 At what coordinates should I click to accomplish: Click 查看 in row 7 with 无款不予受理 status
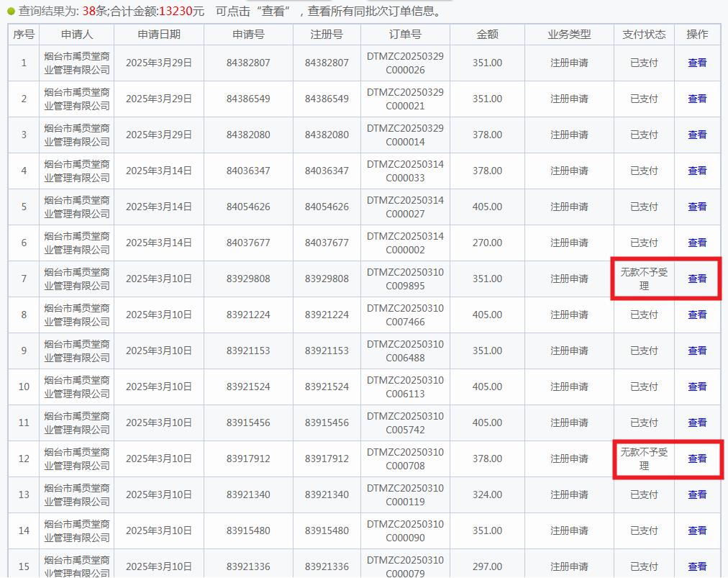pos(697,279)
